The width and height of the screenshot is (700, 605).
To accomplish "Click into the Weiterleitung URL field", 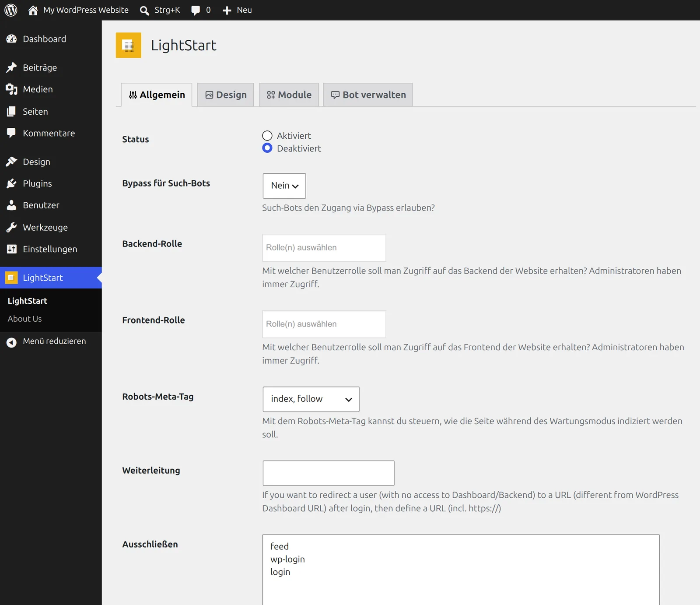I will point(328,473).
